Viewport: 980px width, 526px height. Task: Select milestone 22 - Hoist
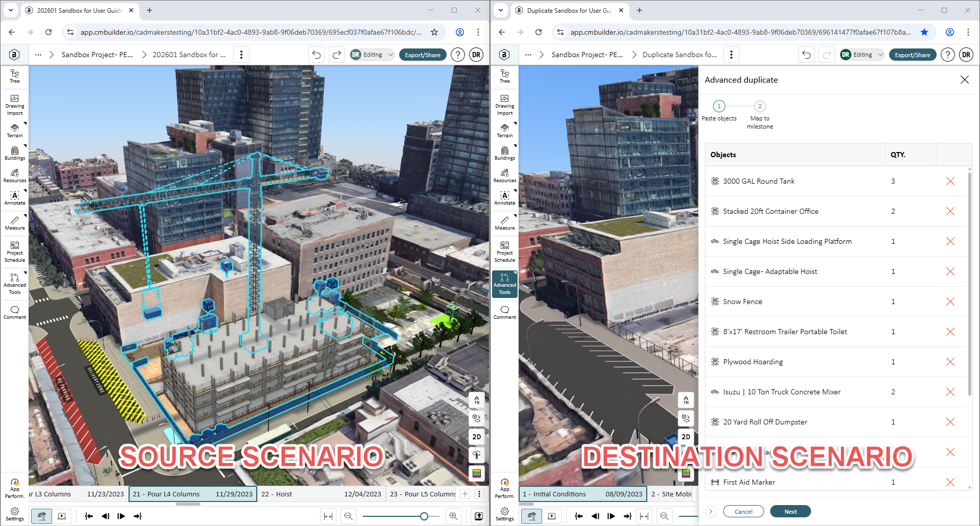pyautogui.click(x=322, y=494)
